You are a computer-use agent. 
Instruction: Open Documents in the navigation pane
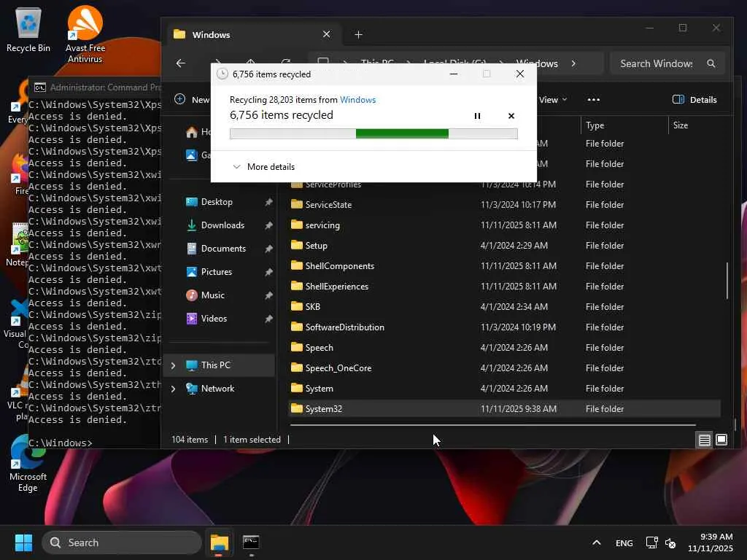(223, 249)
